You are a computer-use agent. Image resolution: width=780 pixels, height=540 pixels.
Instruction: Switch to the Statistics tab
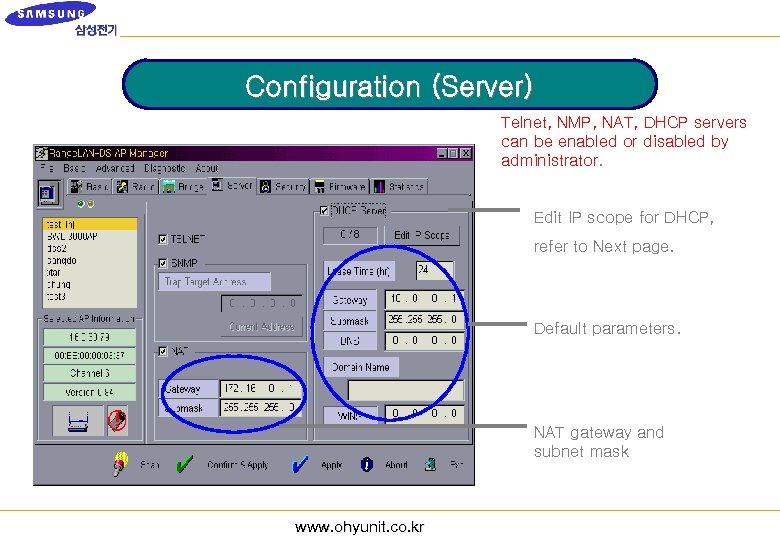pos(399,186)
